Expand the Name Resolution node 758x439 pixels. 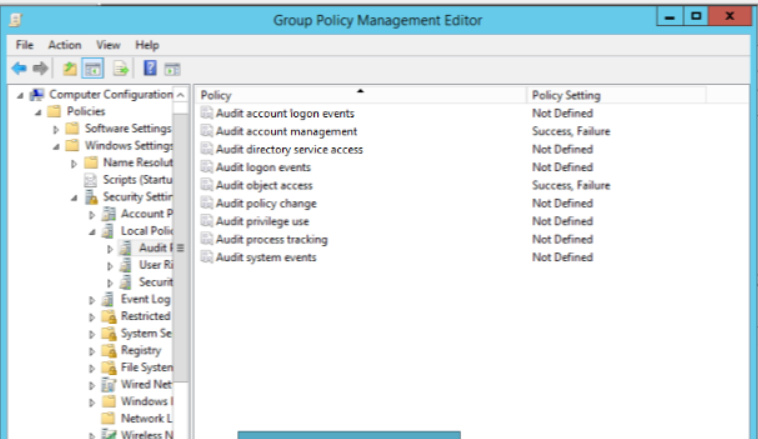[74, 163]
